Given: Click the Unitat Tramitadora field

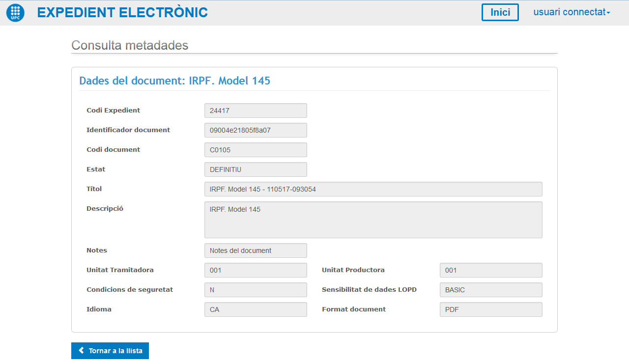Looking at the screenshot, I should point(256,270).
